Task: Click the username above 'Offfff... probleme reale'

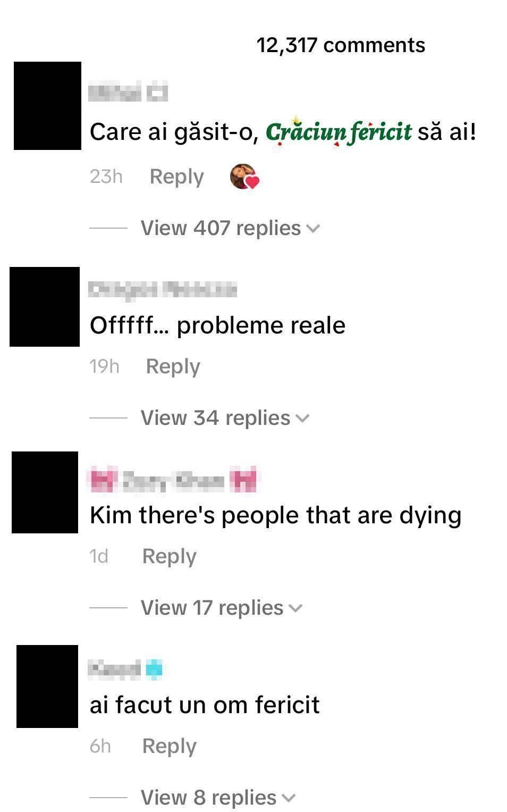Action: [x=163, y=289]
